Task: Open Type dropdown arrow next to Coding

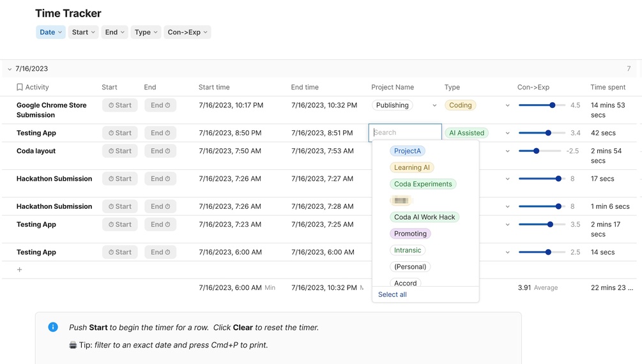Action: (508, 106)
